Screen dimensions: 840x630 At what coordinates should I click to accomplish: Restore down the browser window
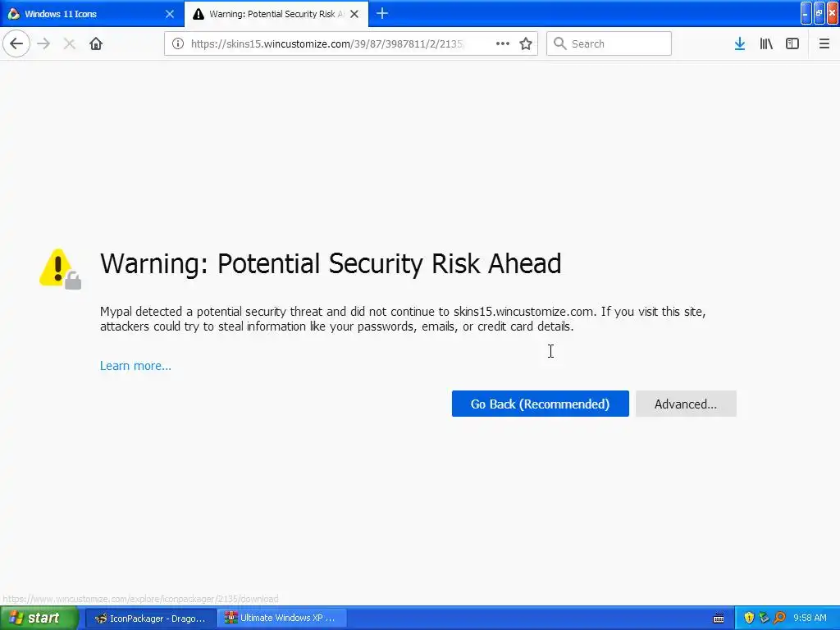pyautogui.click(x=819, y=13)
